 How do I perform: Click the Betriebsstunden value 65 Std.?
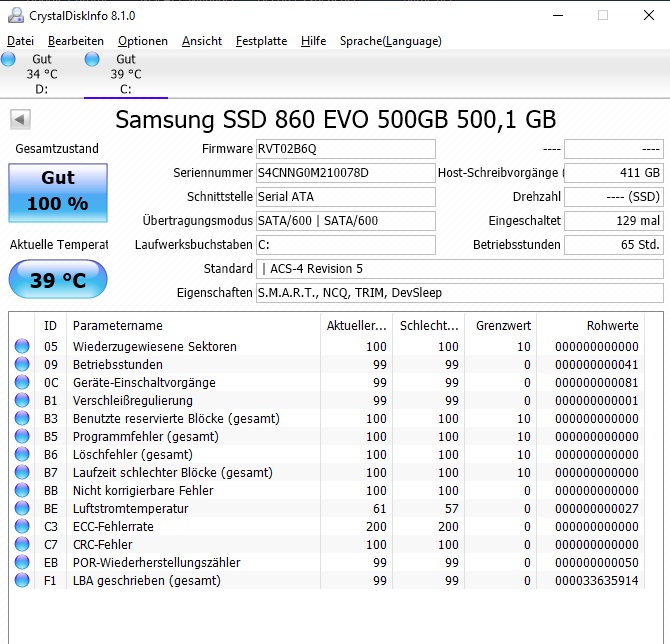click(x=614, y=244)
